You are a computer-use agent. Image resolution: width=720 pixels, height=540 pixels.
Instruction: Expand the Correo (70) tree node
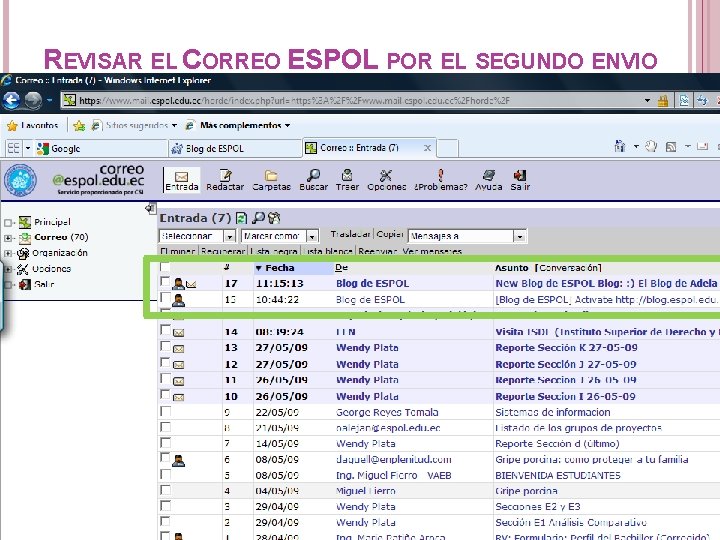[x=8, y=238]
